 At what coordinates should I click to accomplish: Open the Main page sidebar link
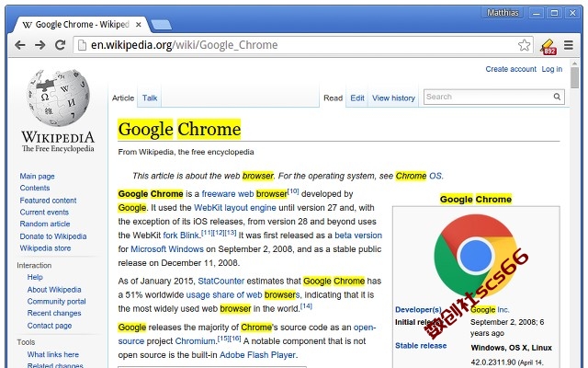[x=37, y=176]
